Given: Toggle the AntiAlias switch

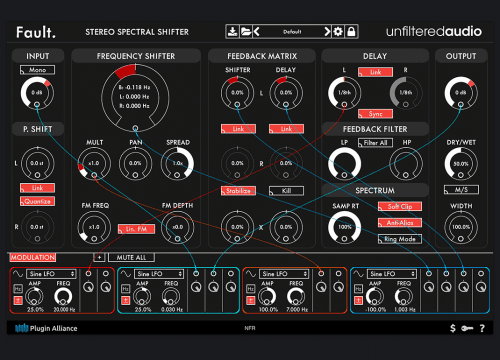Looking at the screenshot, I should click(400, 223).
